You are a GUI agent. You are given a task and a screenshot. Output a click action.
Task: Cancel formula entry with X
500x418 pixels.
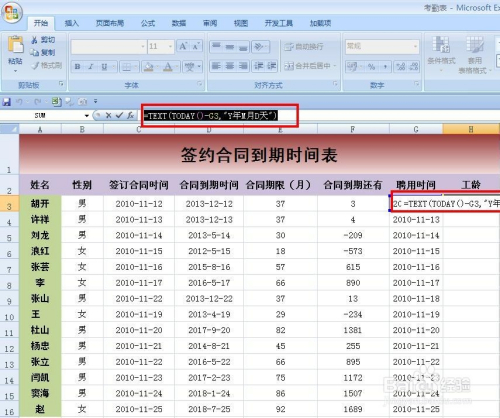[x=108, y=115]
